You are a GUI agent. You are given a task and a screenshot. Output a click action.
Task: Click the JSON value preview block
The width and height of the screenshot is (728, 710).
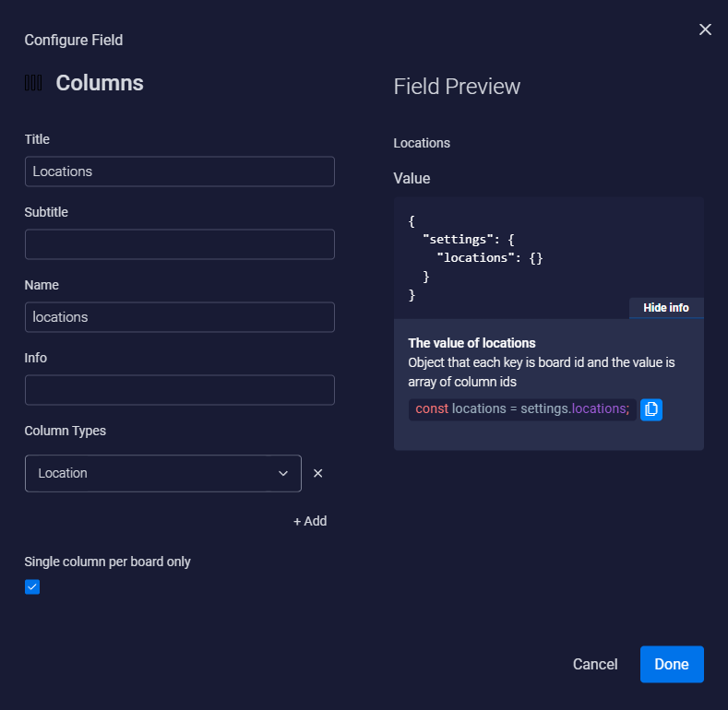point(549,257)
